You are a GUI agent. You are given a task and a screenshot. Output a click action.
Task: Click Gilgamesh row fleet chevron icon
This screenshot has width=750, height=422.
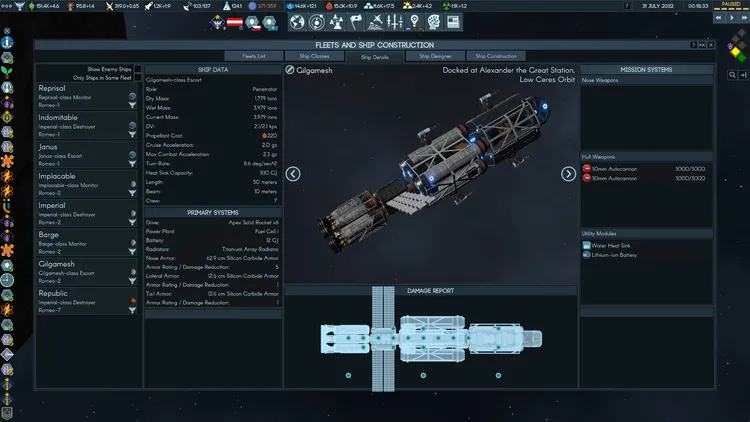[132, 280]
